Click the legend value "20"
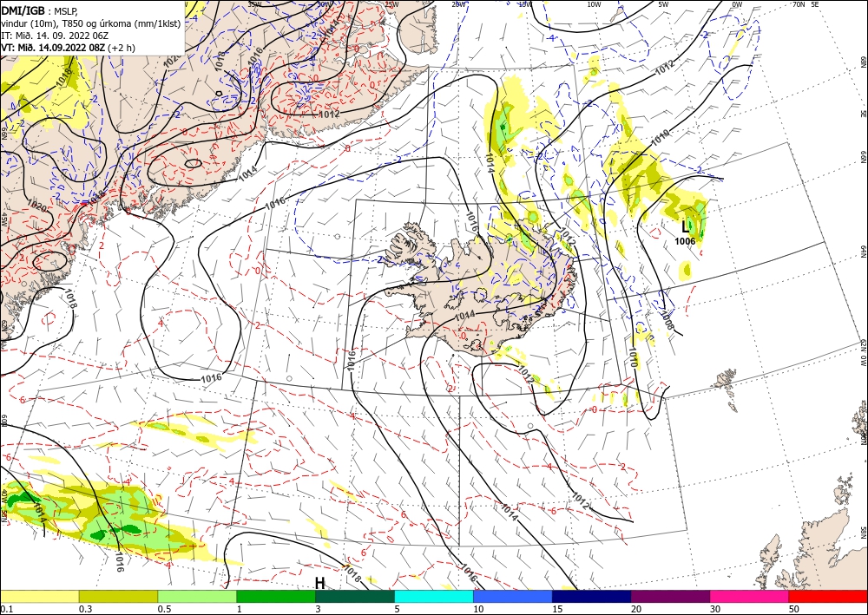Viewport: 868px width, 615px height. pos(636,609)
